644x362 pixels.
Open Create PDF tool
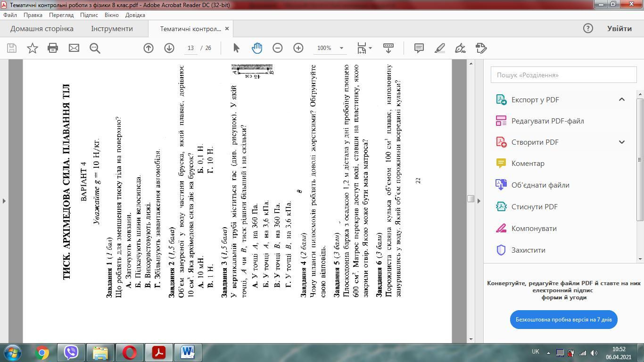535,142
